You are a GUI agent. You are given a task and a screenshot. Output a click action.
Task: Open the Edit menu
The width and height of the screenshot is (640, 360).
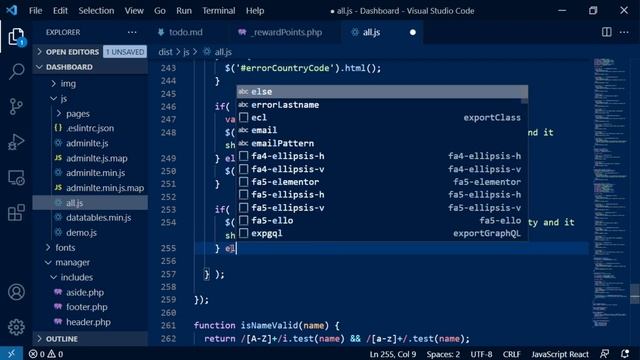[60, 11]
